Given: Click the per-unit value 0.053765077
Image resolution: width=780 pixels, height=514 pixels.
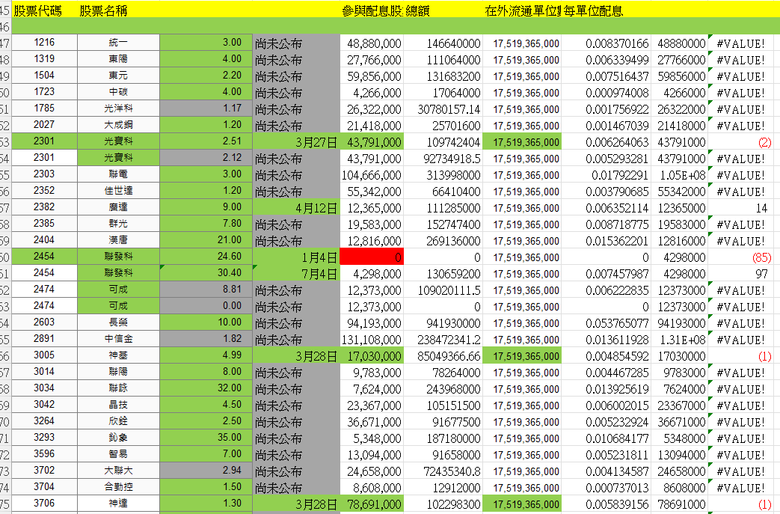Looking at the screenshot, I should pos(606,323).
